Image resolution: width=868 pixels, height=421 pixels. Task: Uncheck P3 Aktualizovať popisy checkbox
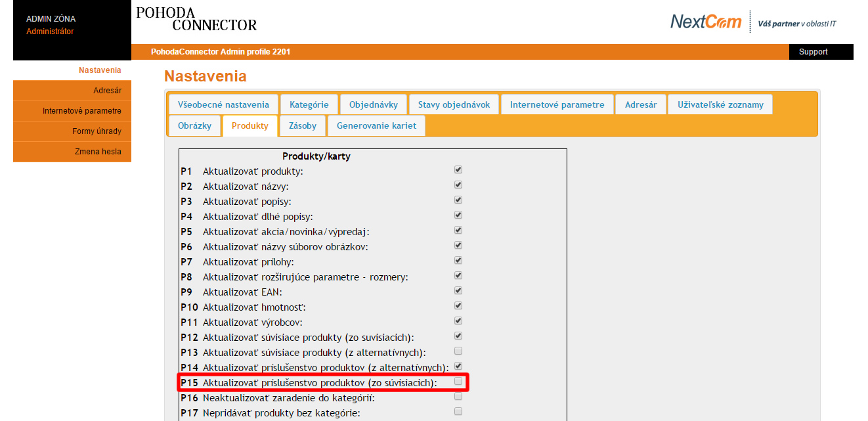pos(458,200)
